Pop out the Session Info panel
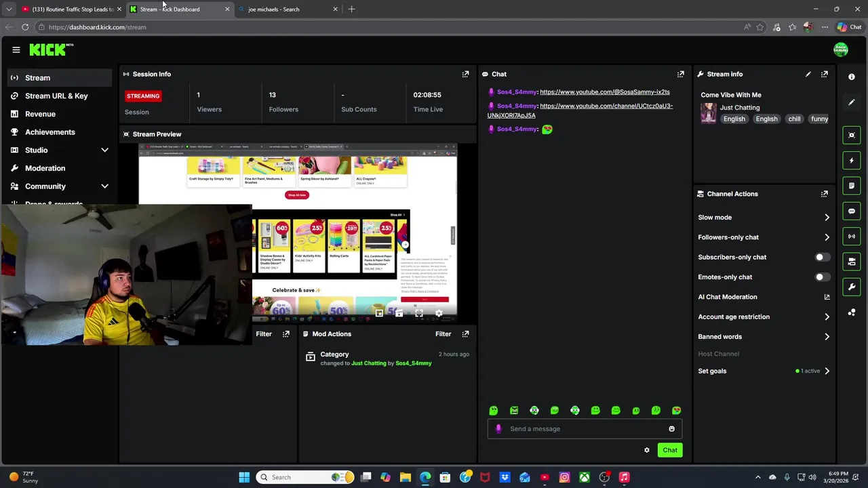The image size is (868, 488). 465,74
